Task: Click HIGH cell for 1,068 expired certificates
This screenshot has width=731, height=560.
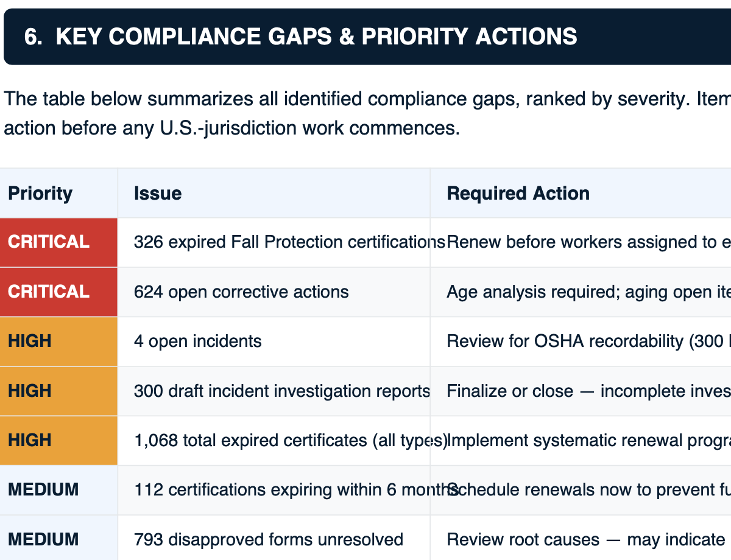Action: tap(58, 441)
